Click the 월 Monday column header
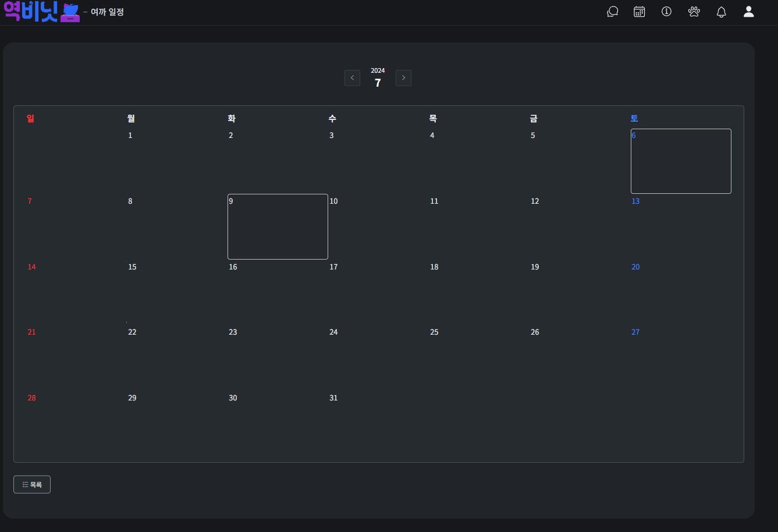The height and width of the screenshot is (532, 778). click(131, 119)
